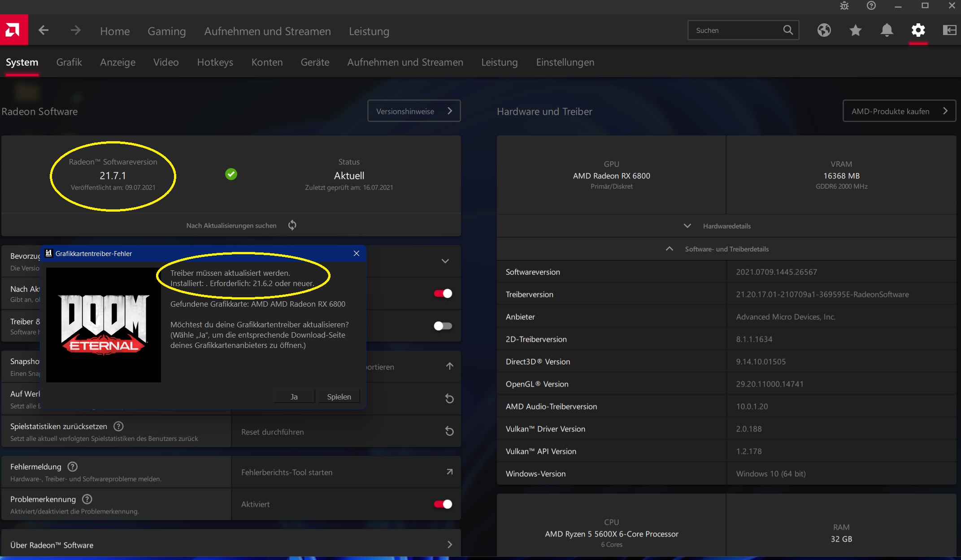The width and height of the screenshot is (961, 560).
Task: Toggle the Nach Aktualisierungen switch off
Action: coord(443,293)
